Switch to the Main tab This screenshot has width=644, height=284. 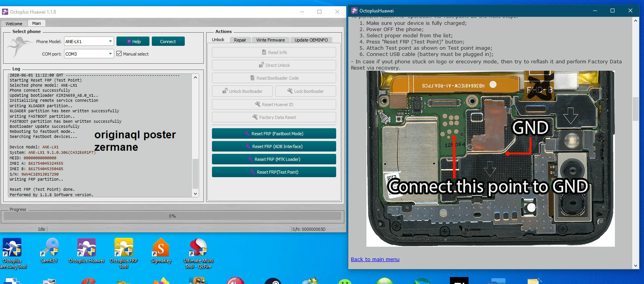36,23
